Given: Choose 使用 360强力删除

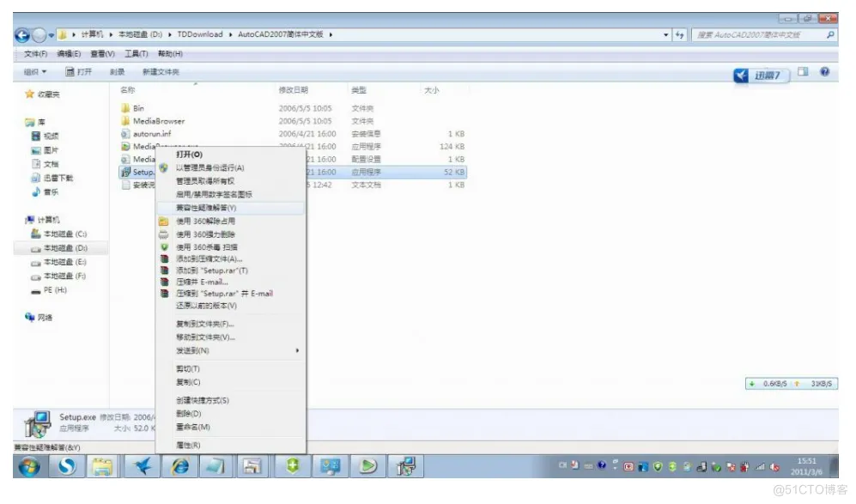Looking at the screenshot, I should (205, 234).
